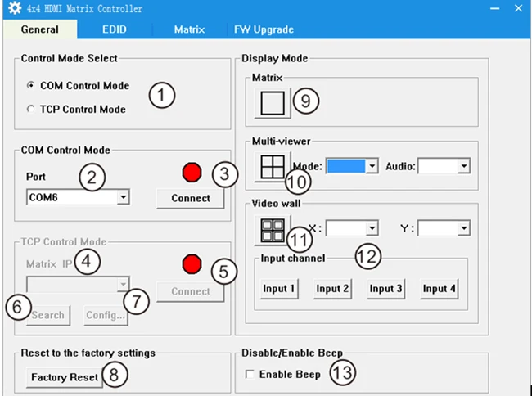Select TCP Control Mode radio button
Viewport: 532px width, 396px height.
coord(30,109)
